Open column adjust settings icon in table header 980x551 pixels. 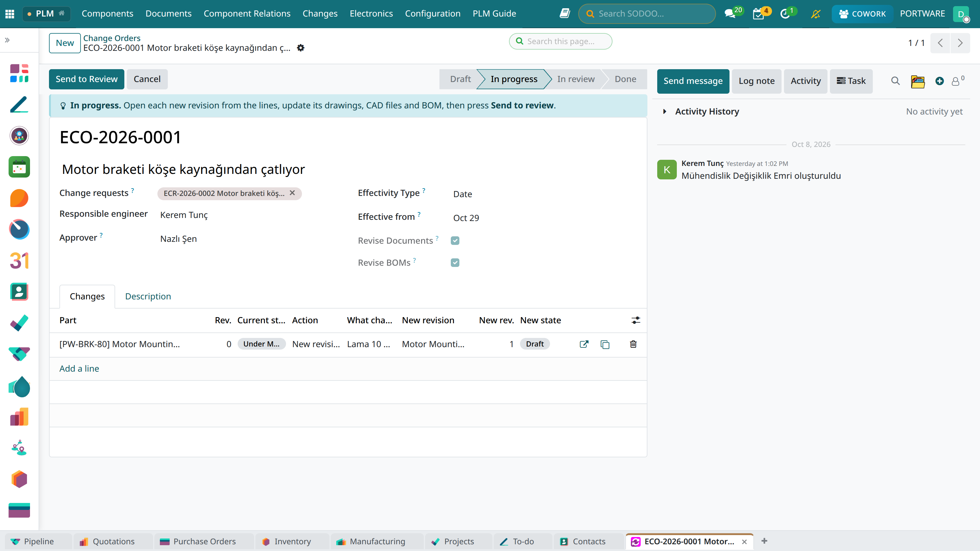pos(636,320)
